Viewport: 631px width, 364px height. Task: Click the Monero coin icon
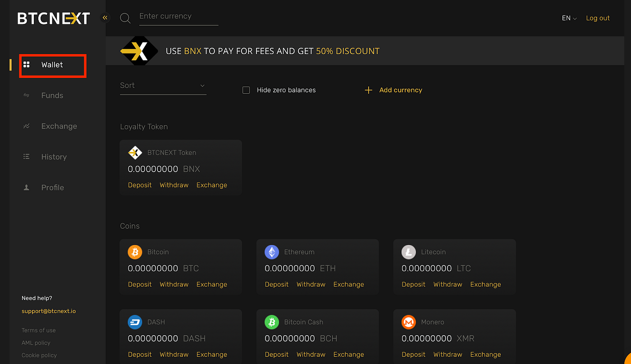click(x=409, y=322)
